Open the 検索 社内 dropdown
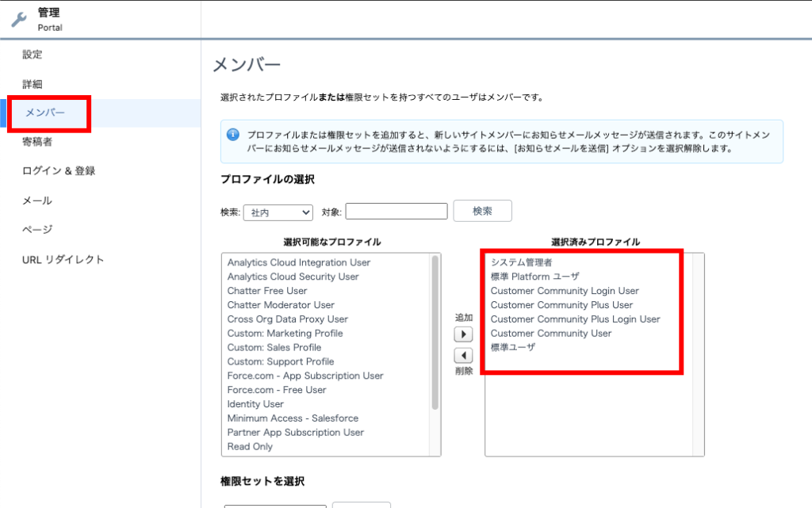This screenshot has height=508, width=812. point(279,212)
